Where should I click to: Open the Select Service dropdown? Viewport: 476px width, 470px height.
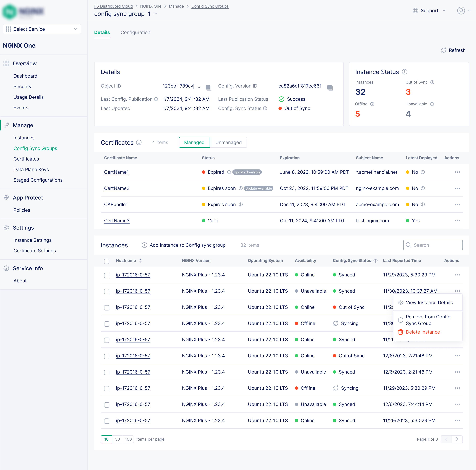click(x=42, y=29)
